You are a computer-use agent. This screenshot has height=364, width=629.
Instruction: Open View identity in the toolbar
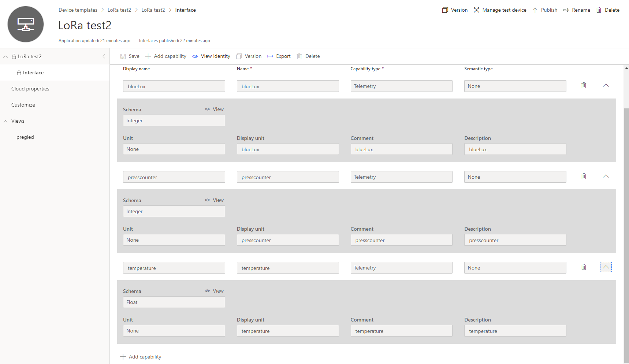(x=211, y=56)
